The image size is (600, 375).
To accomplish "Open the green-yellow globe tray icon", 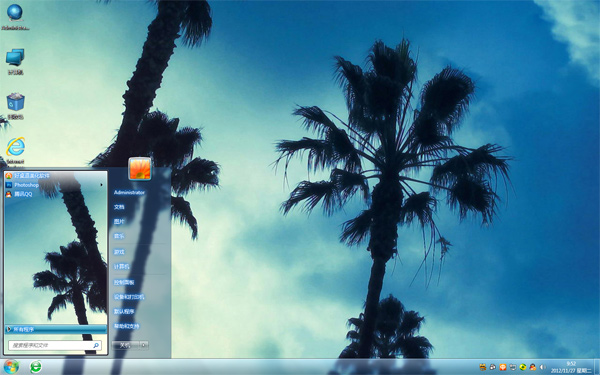I will coord(523,367).
